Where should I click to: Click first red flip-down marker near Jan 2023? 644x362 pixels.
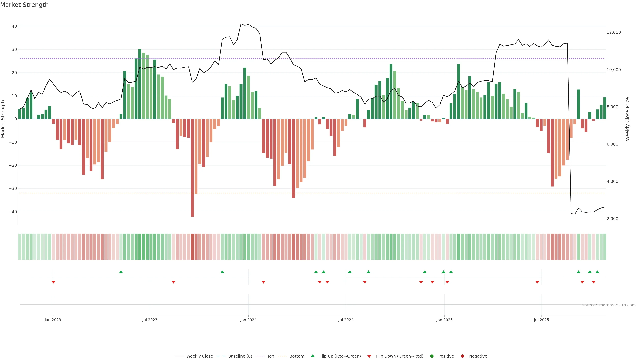point(53,282)
